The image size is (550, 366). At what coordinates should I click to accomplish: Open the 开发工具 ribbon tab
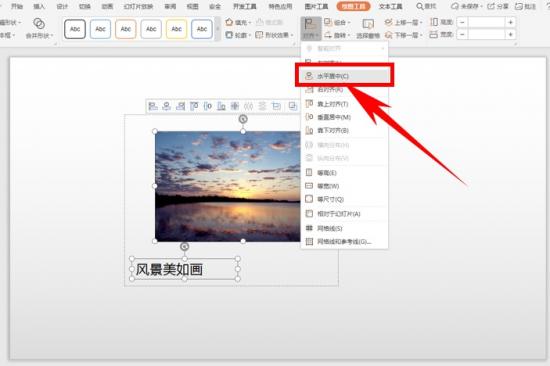coord(244,6)
